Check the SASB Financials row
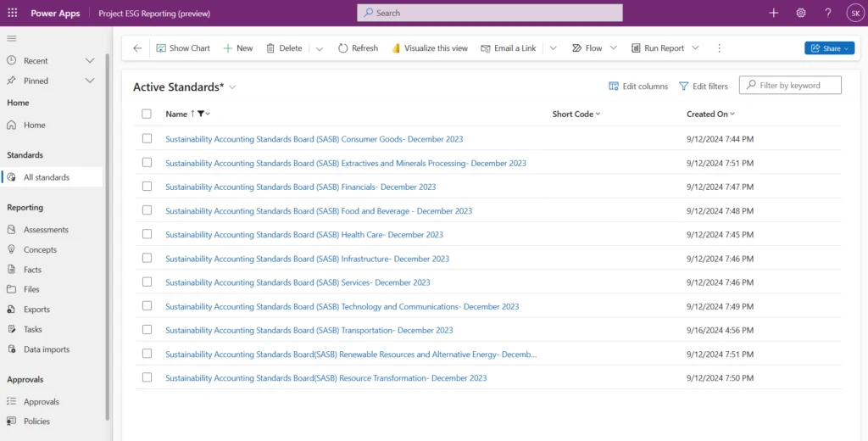Screen dimensions: 868x441 pos(147,186)
